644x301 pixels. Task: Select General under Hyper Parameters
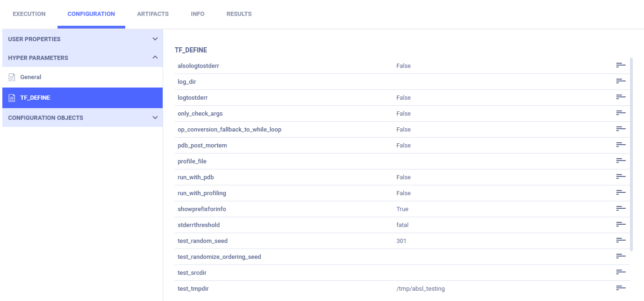tap(31, 77)
